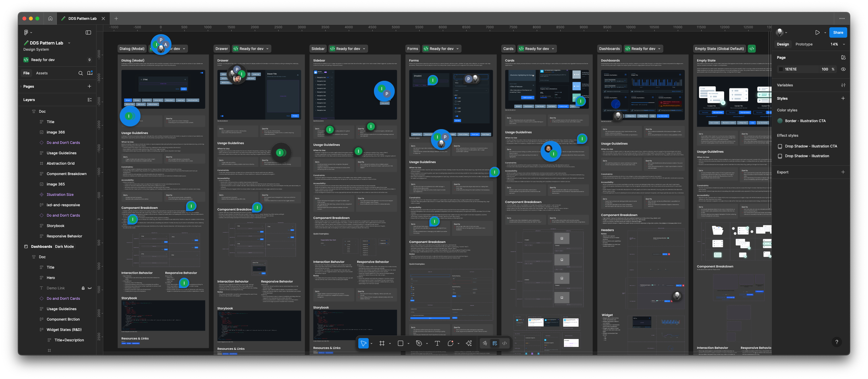Click the Share button
This screenshot has height=379, width=868.
pyautogui.click(x=838, y=32)
